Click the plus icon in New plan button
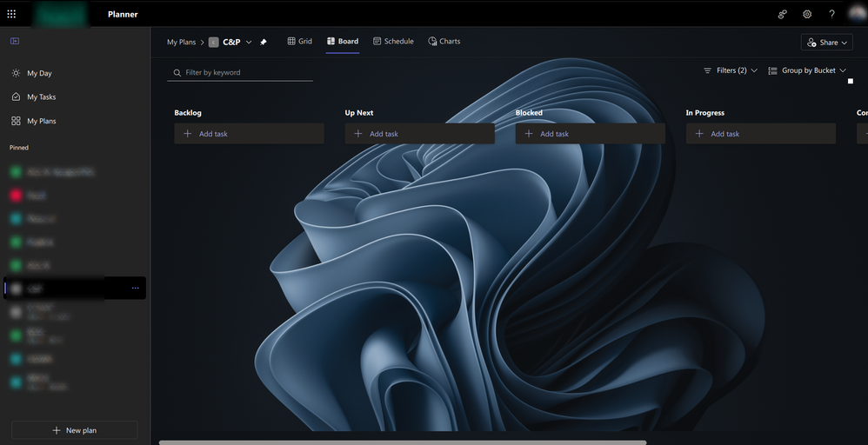 click(56, 430)
